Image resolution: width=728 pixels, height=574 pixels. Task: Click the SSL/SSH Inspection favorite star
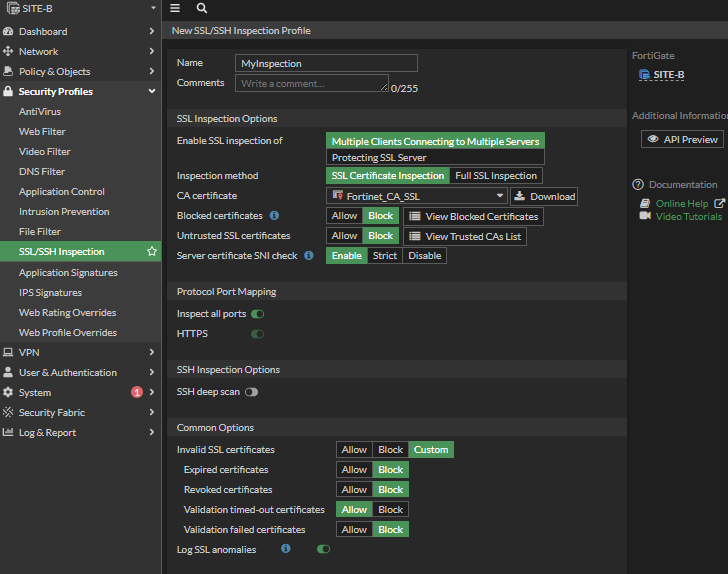click(151, 252)
